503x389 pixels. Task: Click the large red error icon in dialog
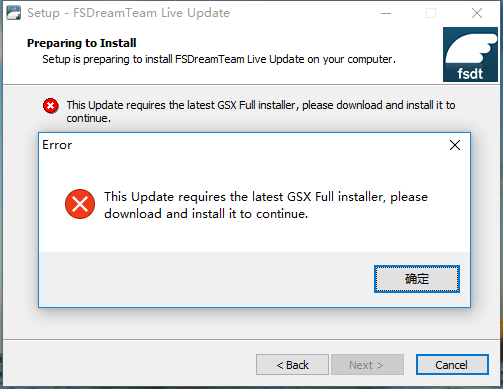[x=80, y=204]
